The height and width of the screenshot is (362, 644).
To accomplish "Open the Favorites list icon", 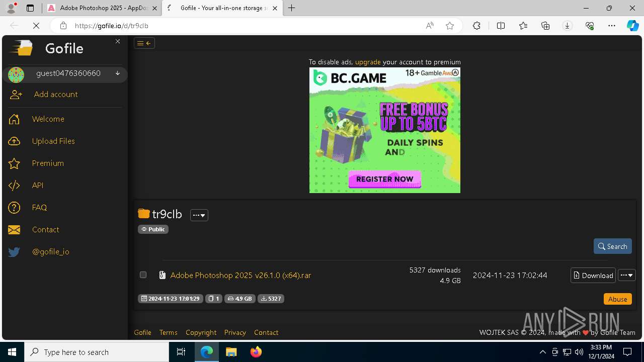I will [x=523, y=26].
